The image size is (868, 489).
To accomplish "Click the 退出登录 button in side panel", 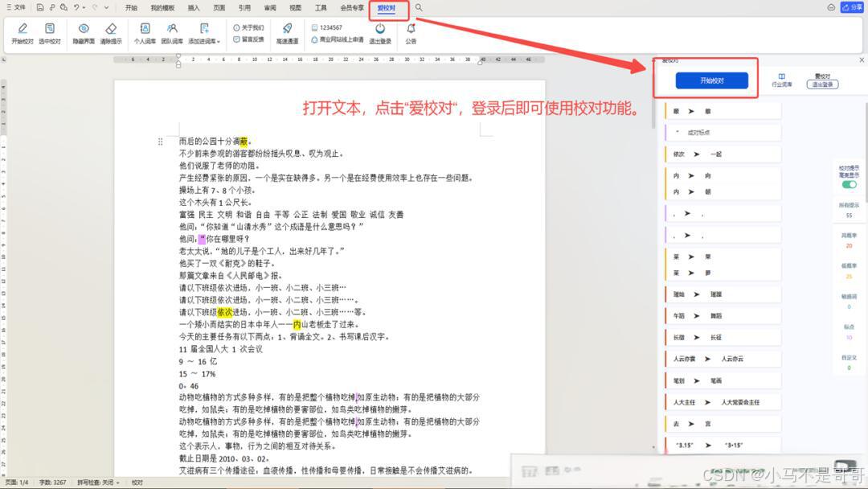I will coord(823,84).
